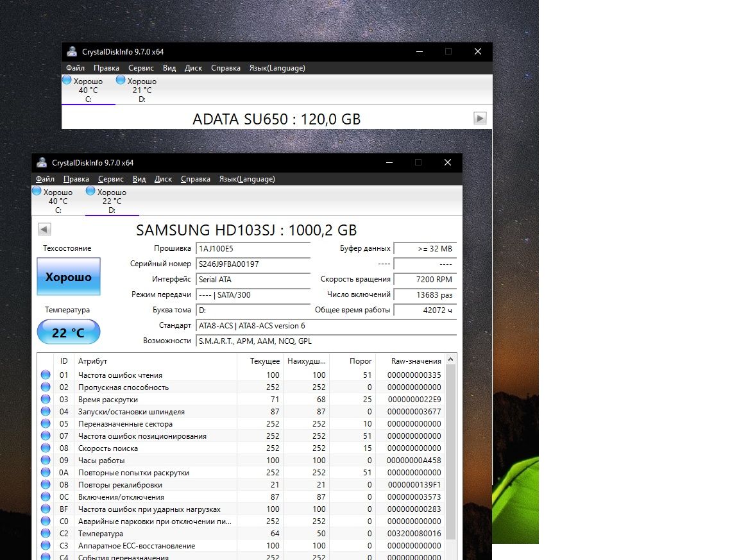
Task: Click status icon for attribute 04
Action: [46, 412]
